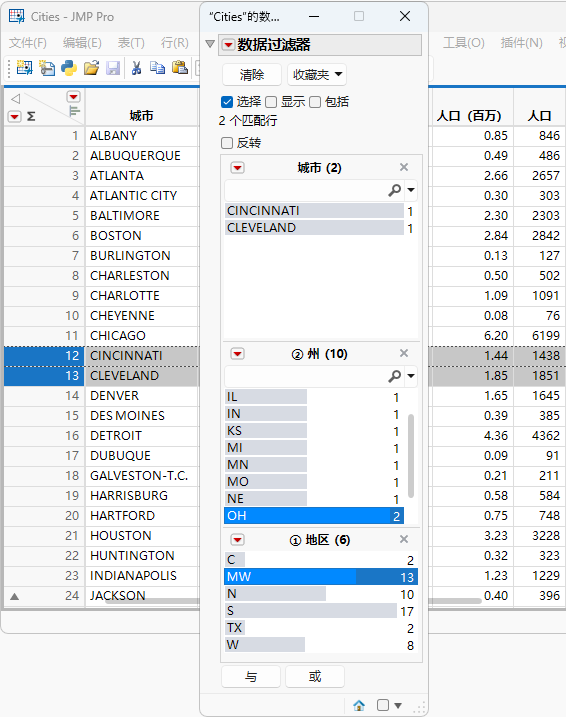This screenshot has height=717, width=566.
Task: Open the 数据过滤器 red triangle menu
Action: (228, 45)
